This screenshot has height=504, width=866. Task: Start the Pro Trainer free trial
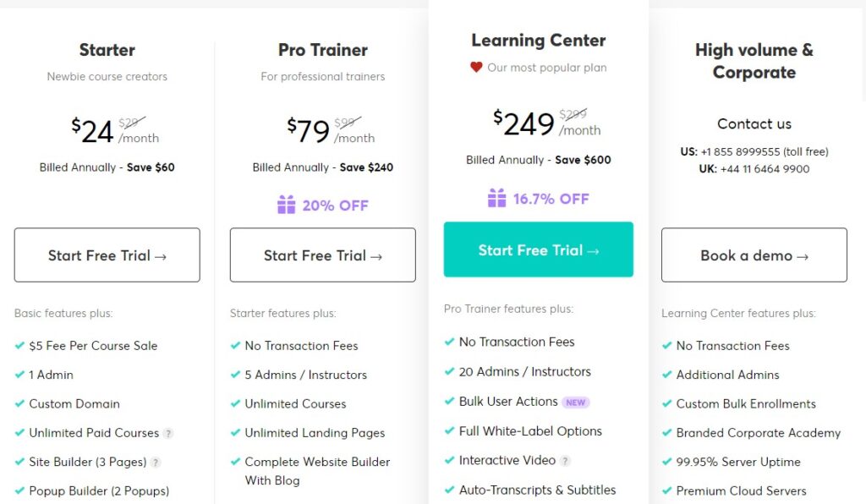pyautogui.click(x=322, y=255)
